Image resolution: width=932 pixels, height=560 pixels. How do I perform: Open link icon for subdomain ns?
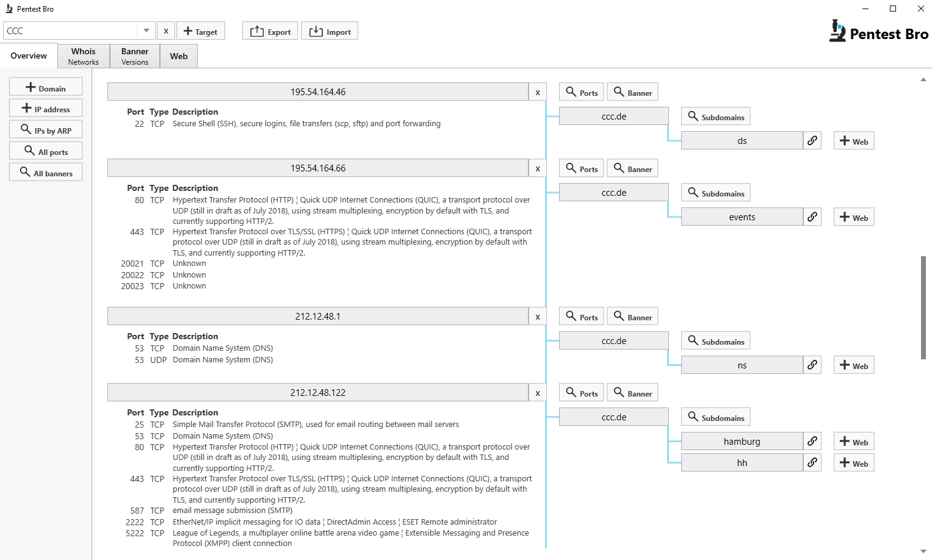click(x=812, y=365)
